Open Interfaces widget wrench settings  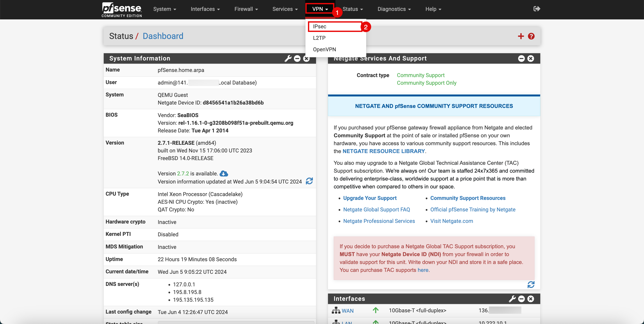point(512,299)
